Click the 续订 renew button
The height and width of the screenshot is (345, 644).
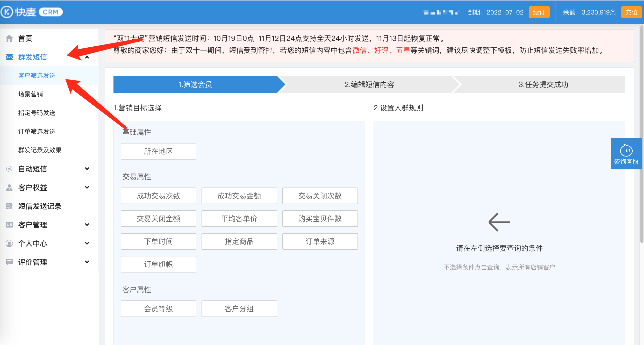click(x=539, y=12)
